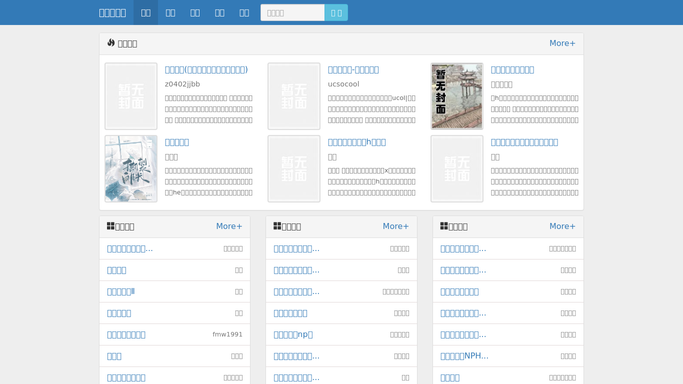This screenshot has height=384, width=683.
Task: Open the list title containing np
Action: point(293,335)
